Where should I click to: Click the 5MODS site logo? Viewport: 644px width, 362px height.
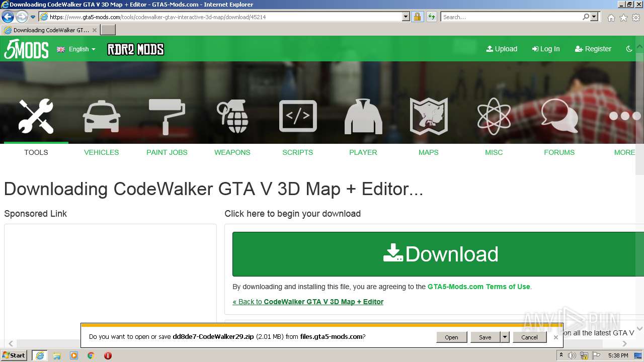26,49
